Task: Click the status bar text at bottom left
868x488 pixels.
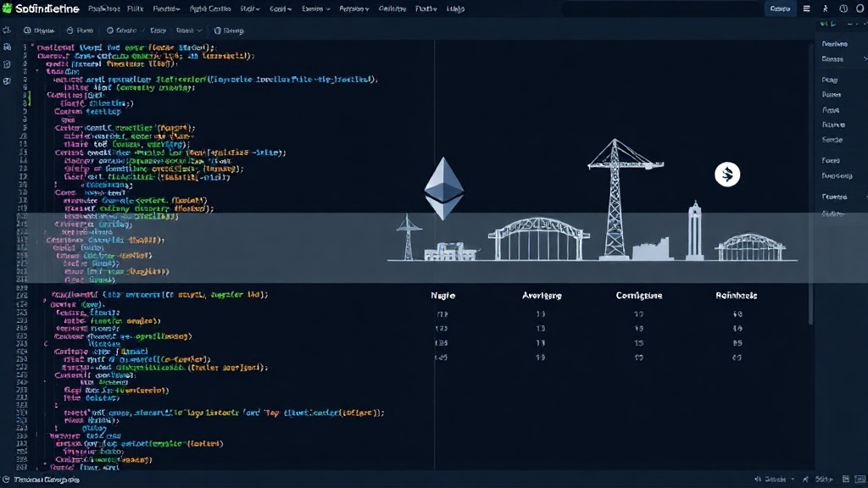Action: (x=47, y=480)
